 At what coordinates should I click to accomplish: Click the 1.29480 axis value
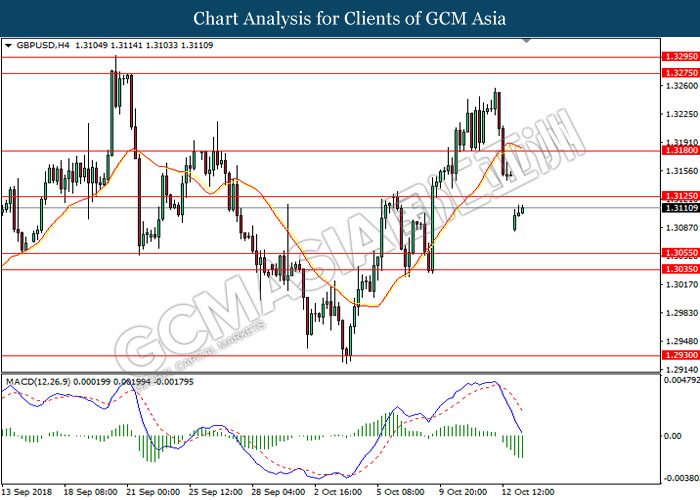(x=681, y=342)
